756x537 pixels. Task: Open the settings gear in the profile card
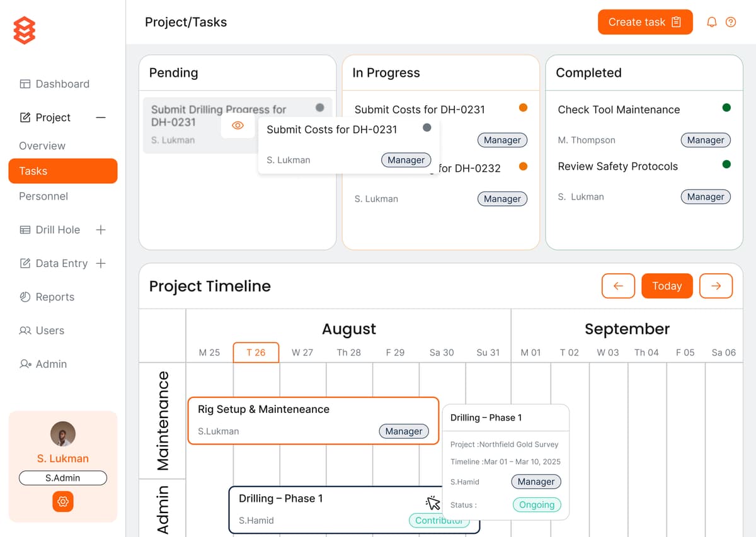pyautogui.click(x=62, y=502)
